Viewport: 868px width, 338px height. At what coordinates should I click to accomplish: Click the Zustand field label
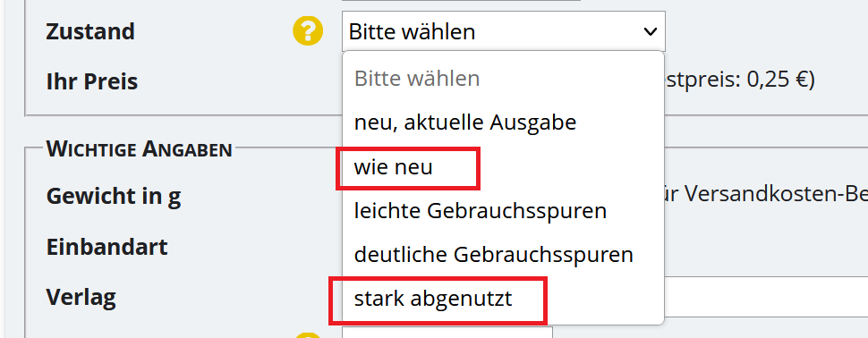[x=90, y=31]
